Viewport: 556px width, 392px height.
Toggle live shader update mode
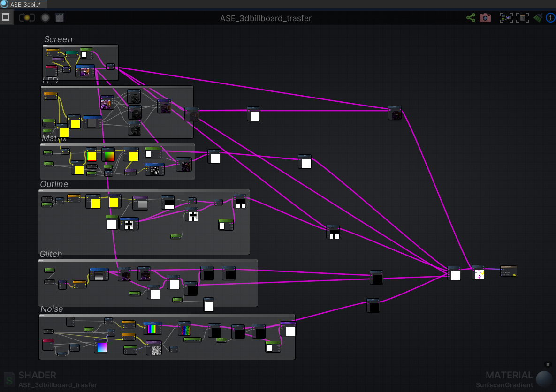pyautogui.click(x=27, y=18)
